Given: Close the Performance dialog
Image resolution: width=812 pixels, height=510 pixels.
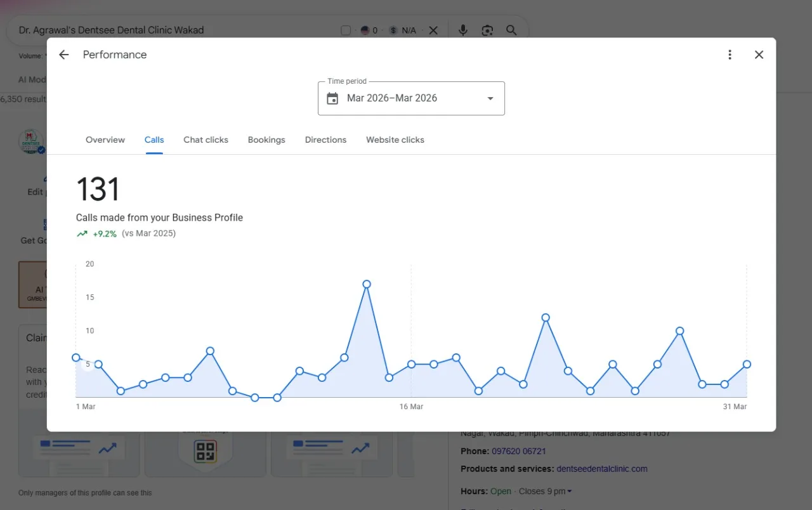Looking at the screenshot, I should 759,55.
